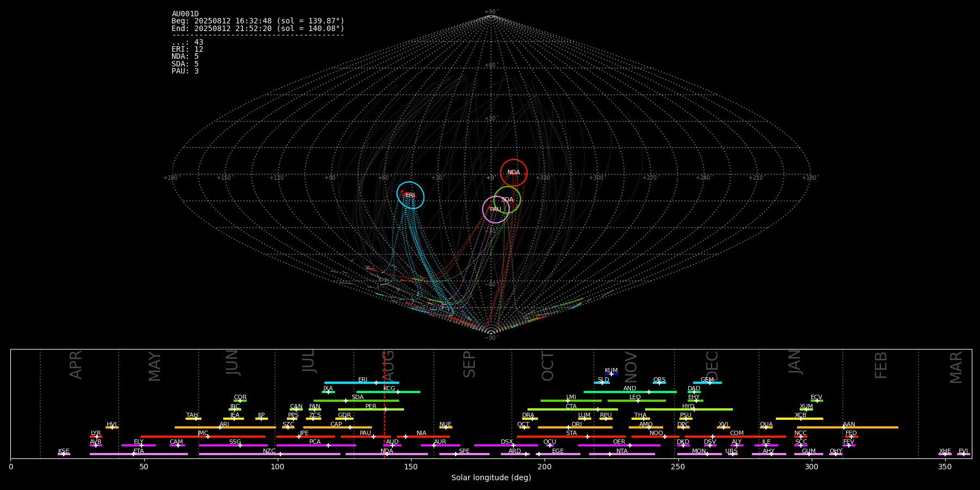Select the PCA shower bar on timeline
This screenshot has height=490, width=980.
pyautogui.click(x=316, y=445)
